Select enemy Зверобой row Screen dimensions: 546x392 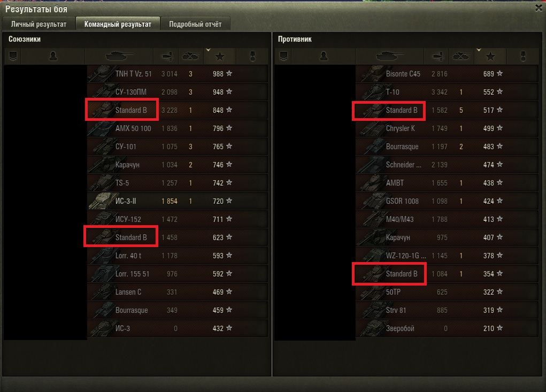(447, 328)
